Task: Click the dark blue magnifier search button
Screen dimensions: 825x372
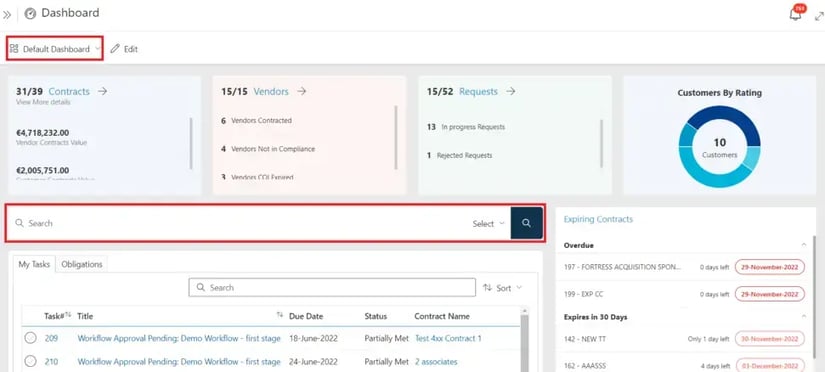Action: [527, 223]
